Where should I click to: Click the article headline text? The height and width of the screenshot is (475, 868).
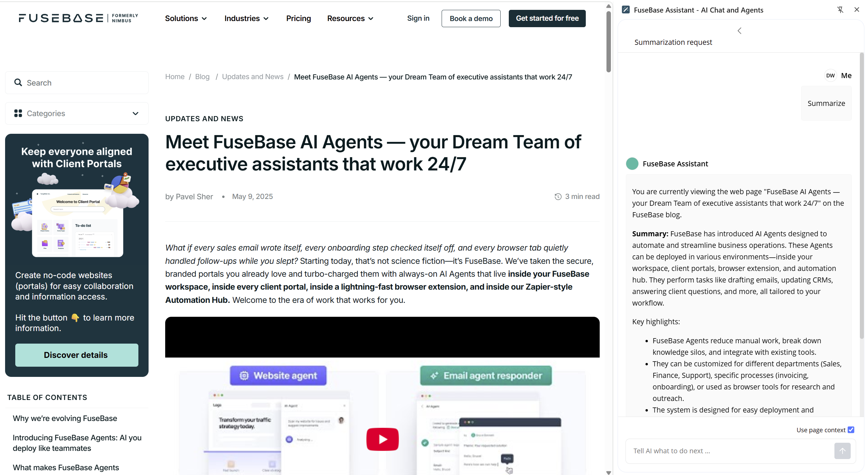373,153
